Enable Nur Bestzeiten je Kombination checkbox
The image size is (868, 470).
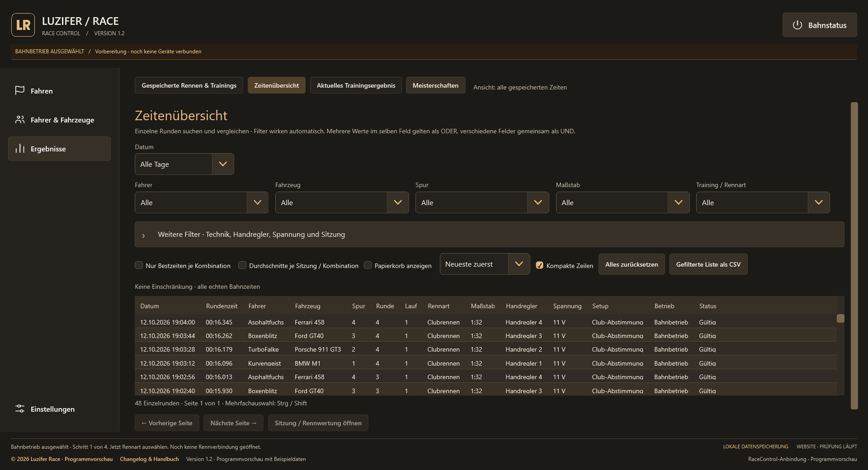coord(139,265)
